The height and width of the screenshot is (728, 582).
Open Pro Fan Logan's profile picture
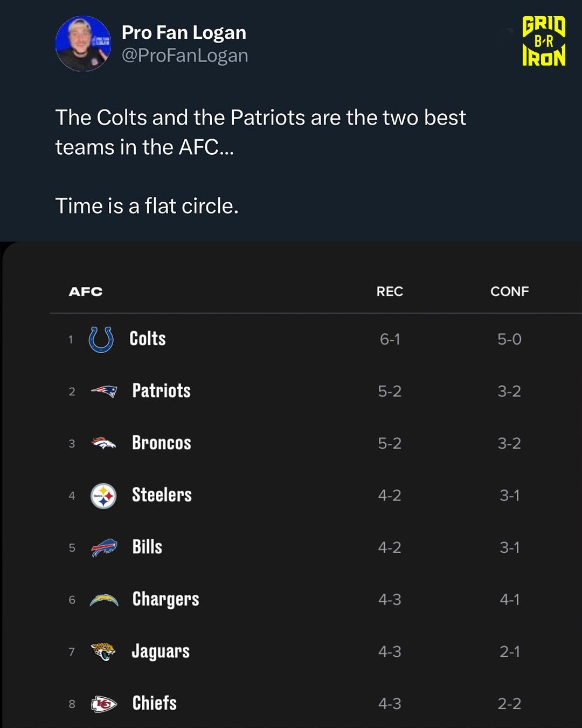pos(83,44)
